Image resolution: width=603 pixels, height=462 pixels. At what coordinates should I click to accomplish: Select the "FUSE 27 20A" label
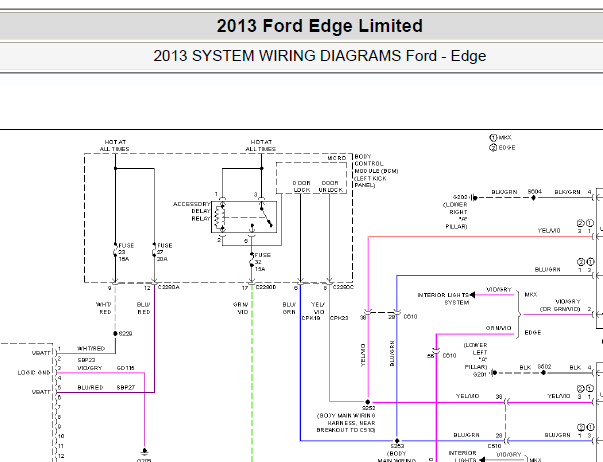point(164,252)
